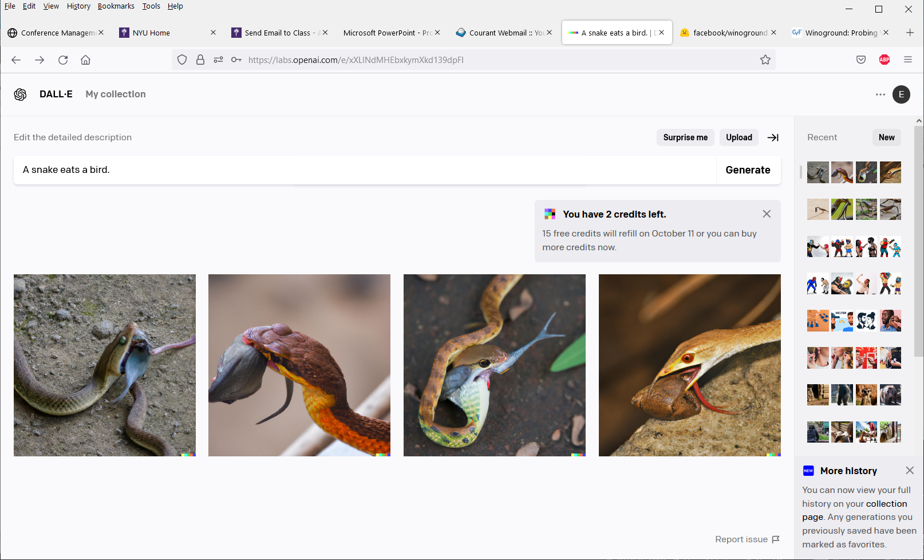The height and width of the screenshot is (560, 924).
Task: Collapse the history sidebar with arrow icon
Action: 773,137
